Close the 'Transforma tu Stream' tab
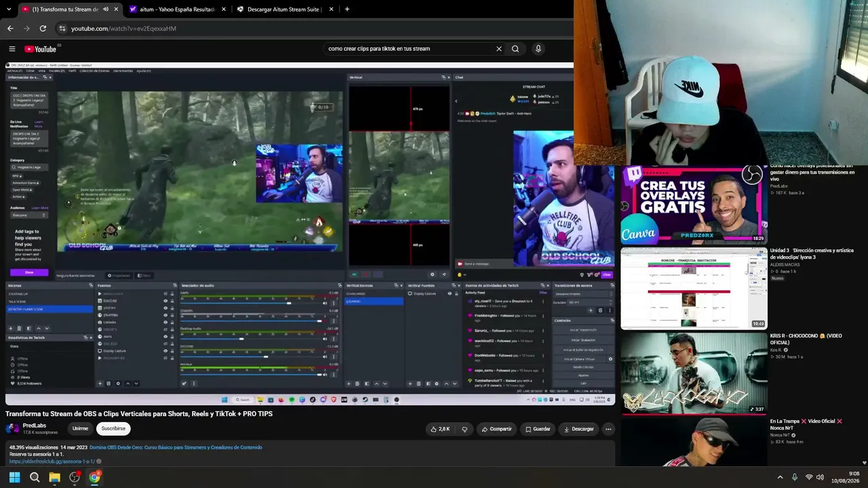The width and height of the screenshot is (868, 488). (117, 9)
